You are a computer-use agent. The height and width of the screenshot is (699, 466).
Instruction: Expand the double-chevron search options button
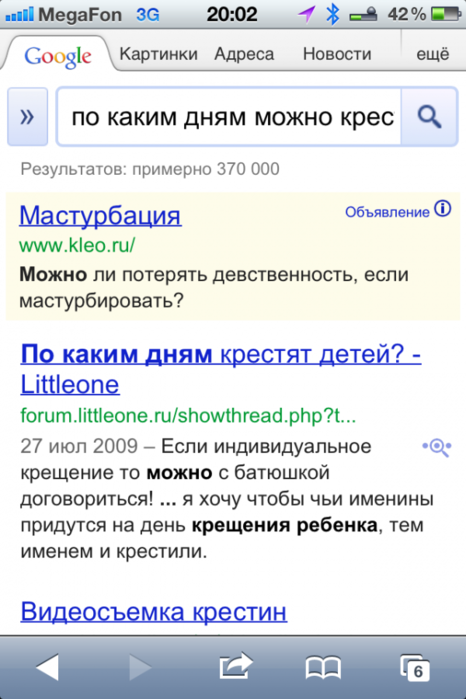coord(28,117)
